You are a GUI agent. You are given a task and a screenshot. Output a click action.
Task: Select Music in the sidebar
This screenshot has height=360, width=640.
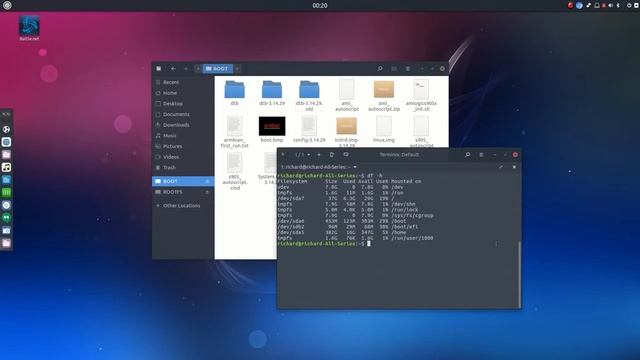(x=183, y=136)
